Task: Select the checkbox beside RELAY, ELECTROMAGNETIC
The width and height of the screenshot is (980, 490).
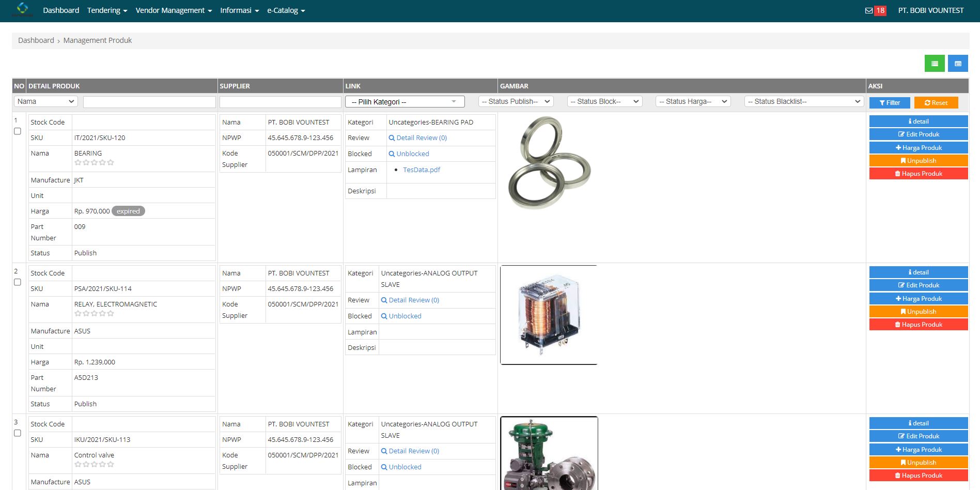Action: click(x=18, y=282)
